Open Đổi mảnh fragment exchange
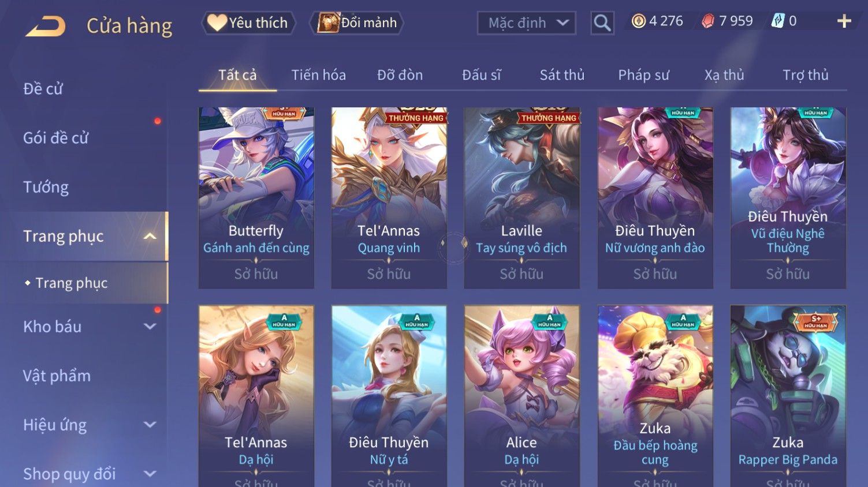This screenshot has width=868, height=487. 357,23
